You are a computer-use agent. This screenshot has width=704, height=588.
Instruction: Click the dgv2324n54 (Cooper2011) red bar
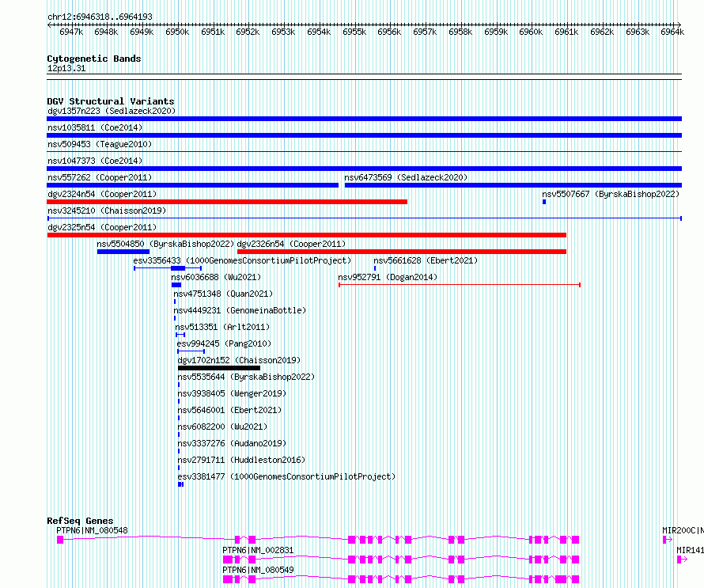coord(227,202)
